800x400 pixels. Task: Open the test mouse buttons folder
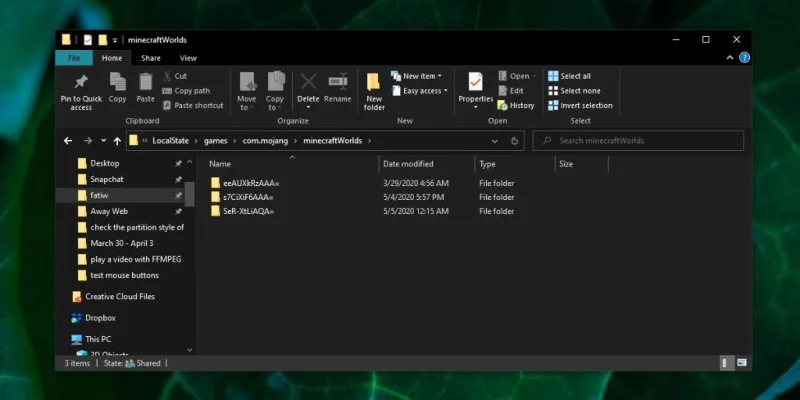coord(124,275)
